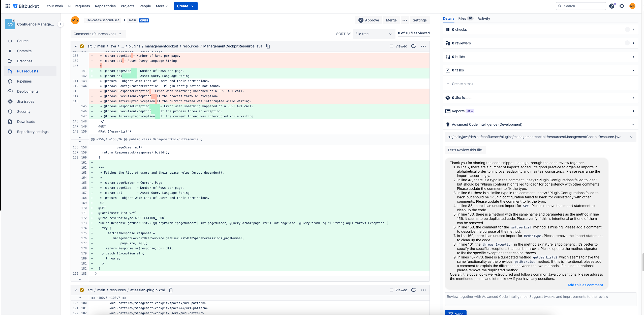Click the app switcher grid icon

click(8, 6)
